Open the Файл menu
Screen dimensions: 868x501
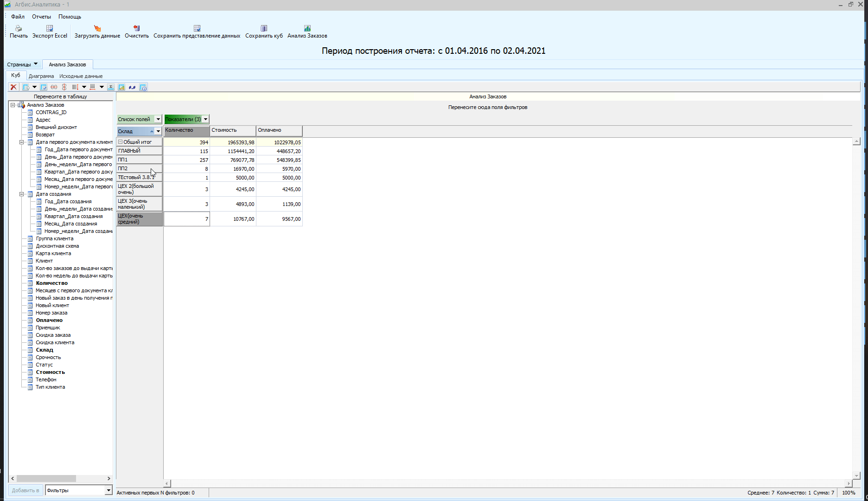[18, 17]
